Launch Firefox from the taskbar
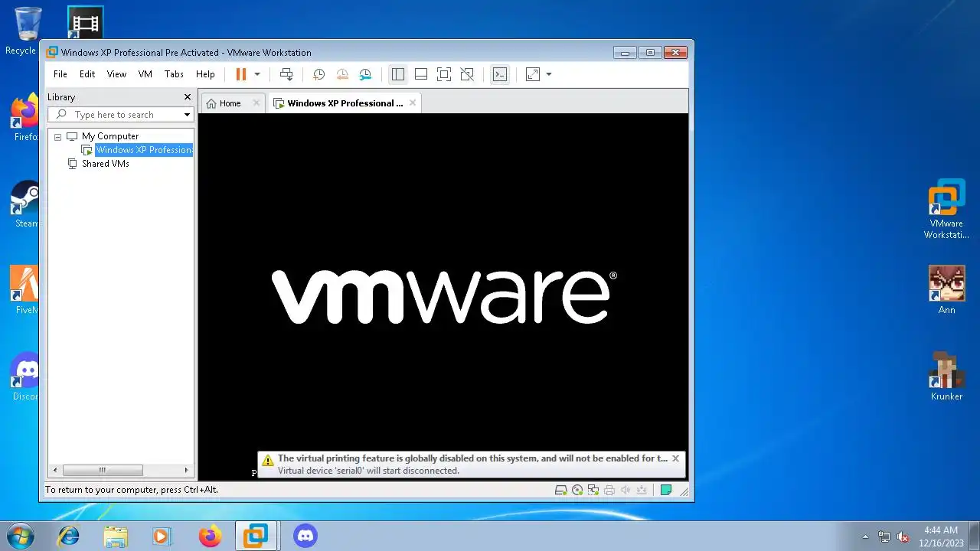980x551 pixels. pos(210,536)
